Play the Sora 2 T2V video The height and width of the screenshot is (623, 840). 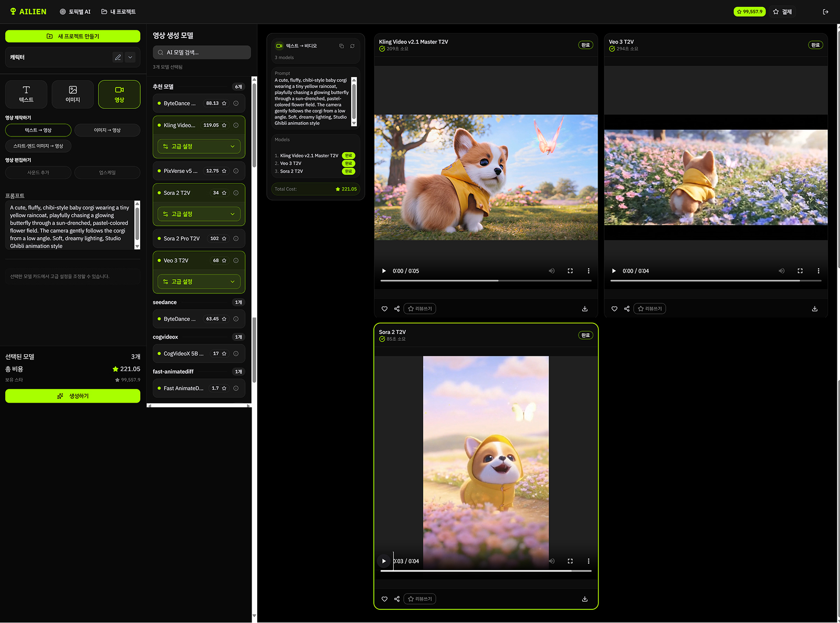click(384, 561)
